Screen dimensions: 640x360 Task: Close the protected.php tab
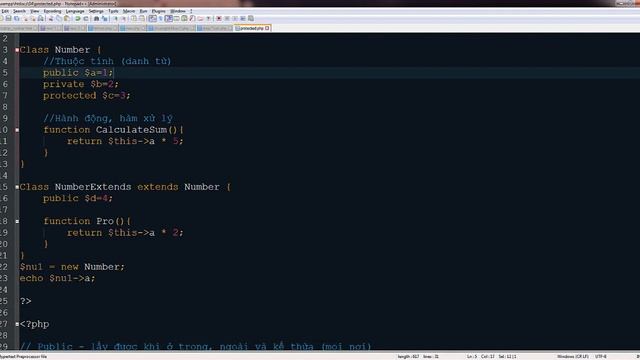click(267, 28)
